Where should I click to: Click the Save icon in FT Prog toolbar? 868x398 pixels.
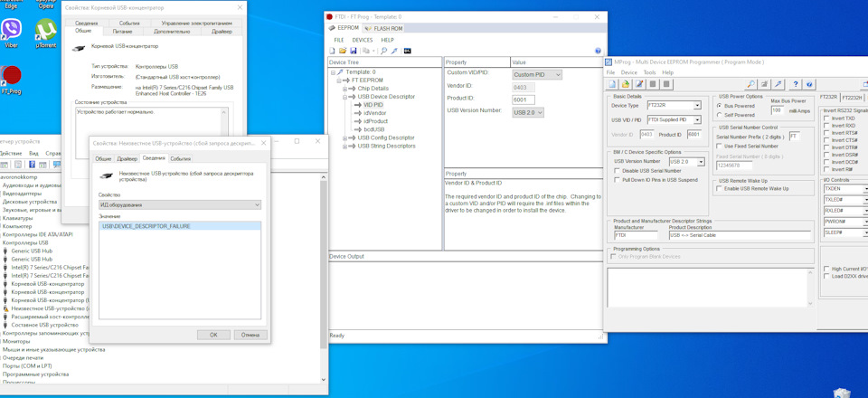click(353, 51)
